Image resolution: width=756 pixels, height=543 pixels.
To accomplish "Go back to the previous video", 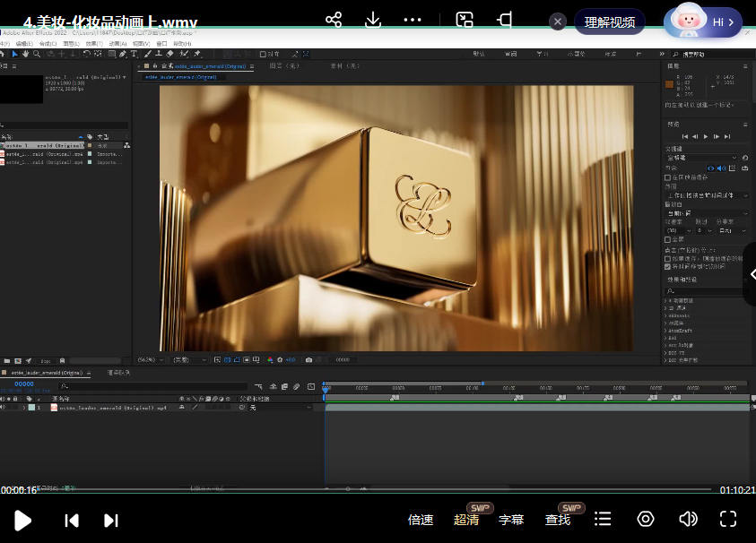I will [x=72, y=520].
